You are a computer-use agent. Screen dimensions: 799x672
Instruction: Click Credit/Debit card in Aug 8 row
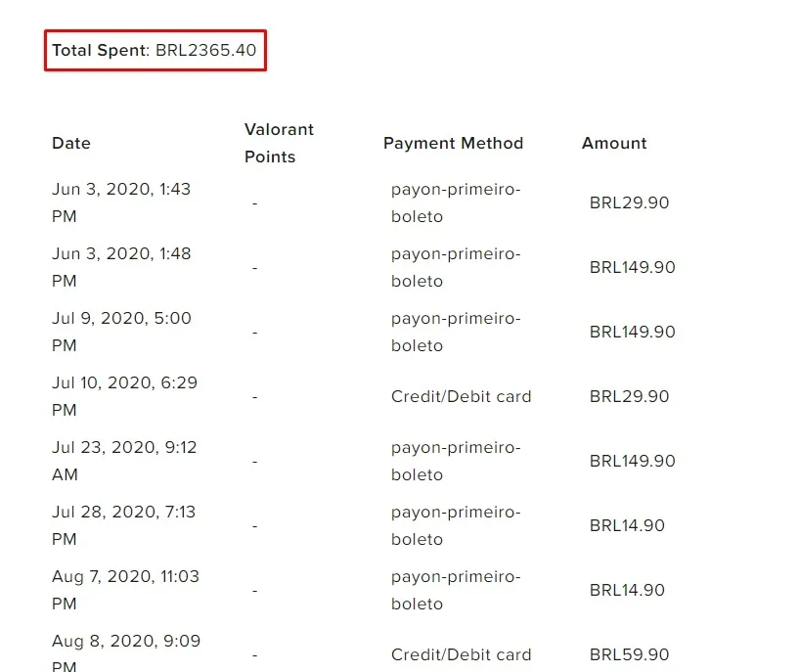462,654
